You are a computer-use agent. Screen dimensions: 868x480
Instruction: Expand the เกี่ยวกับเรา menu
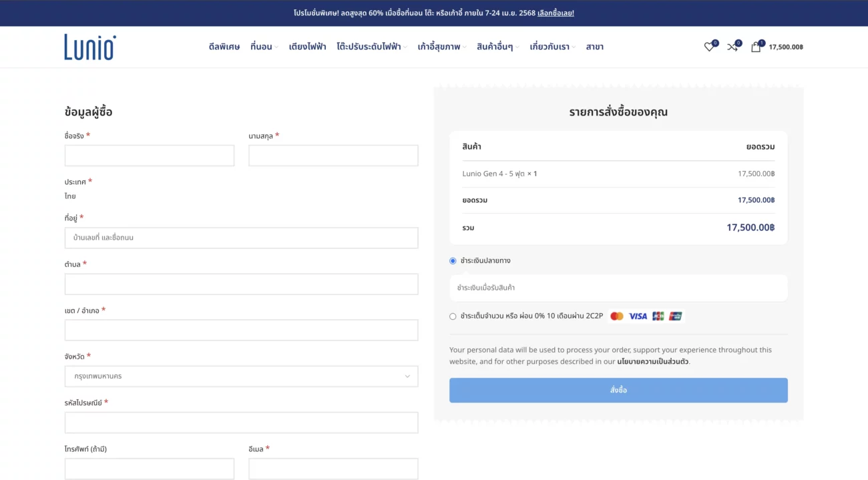552,47
